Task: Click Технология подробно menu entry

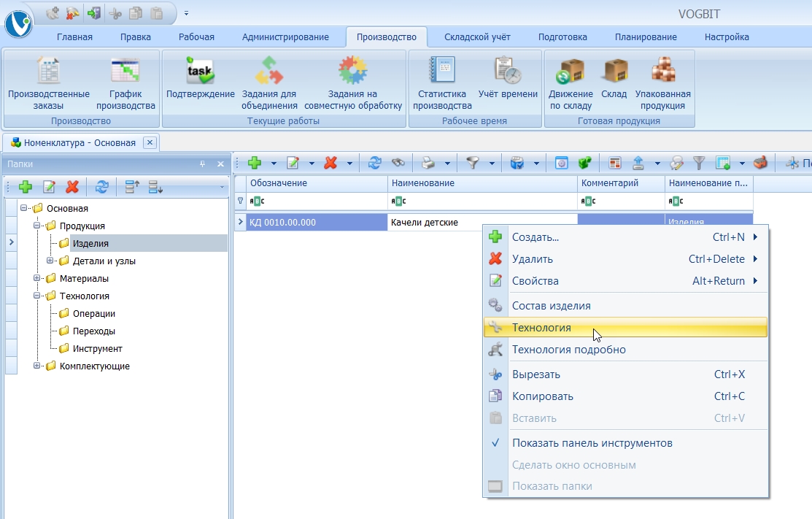Action: [625, 350]
